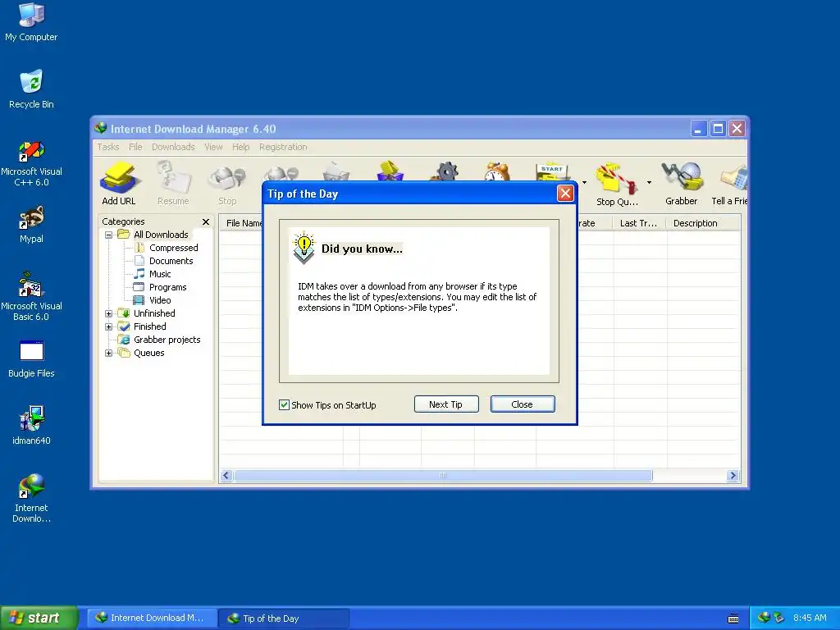
Task: Select Grabber projects in tree
Action: (159, 340)
